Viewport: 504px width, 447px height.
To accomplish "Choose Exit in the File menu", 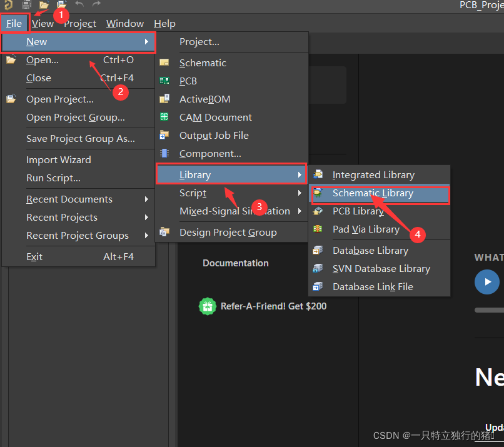I will point(78,256).
